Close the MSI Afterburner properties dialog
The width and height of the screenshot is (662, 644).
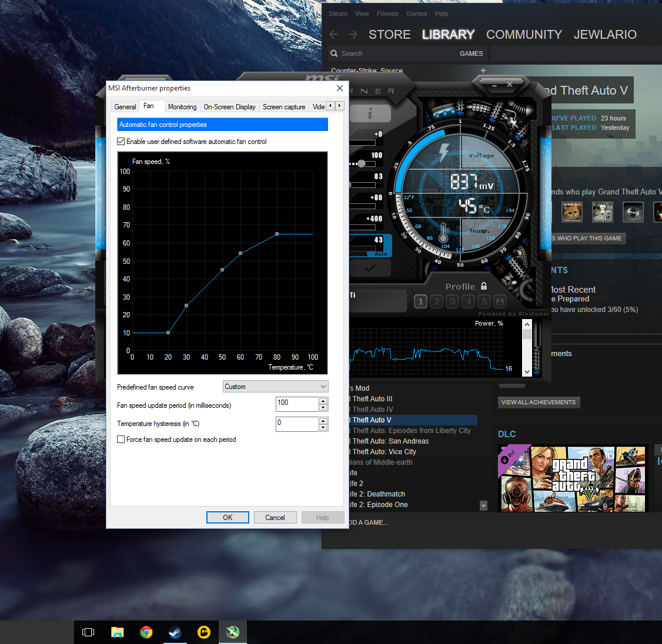pos(339,88)
